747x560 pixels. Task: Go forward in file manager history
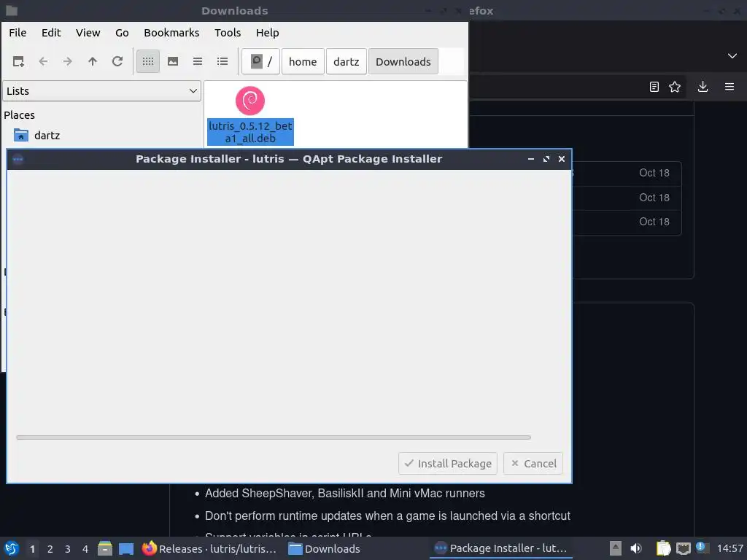tap(68, 61)
